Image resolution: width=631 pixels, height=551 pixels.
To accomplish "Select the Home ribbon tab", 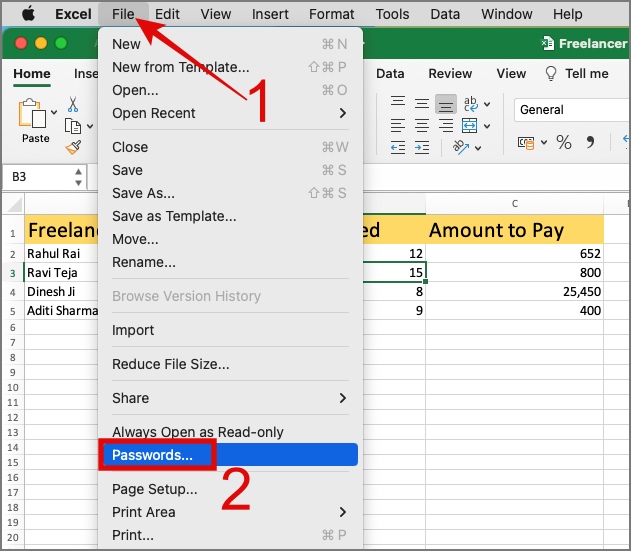I will pos(32,74).
